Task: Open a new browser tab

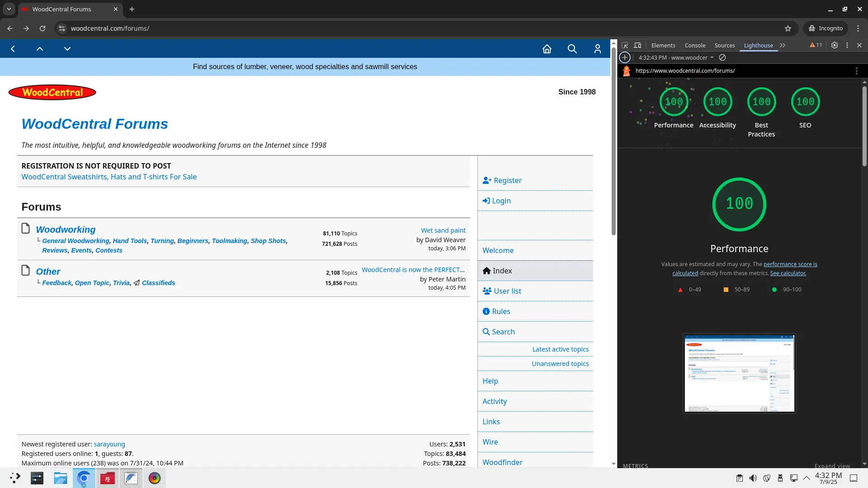Action: 132,9
